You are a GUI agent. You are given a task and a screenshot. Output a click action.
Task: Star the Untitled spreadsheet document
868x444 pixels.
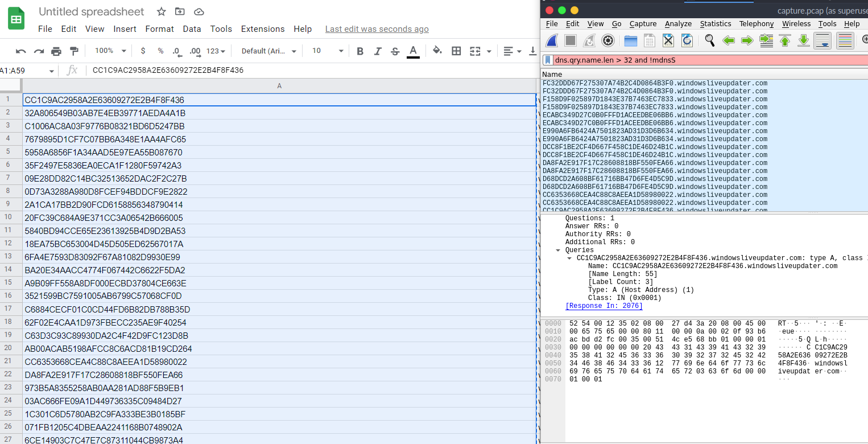click(x=162, y=11)
